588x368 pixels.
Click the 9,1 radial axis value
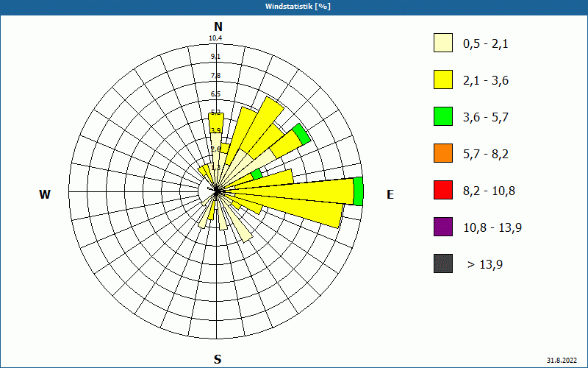[x=215, y=57]
